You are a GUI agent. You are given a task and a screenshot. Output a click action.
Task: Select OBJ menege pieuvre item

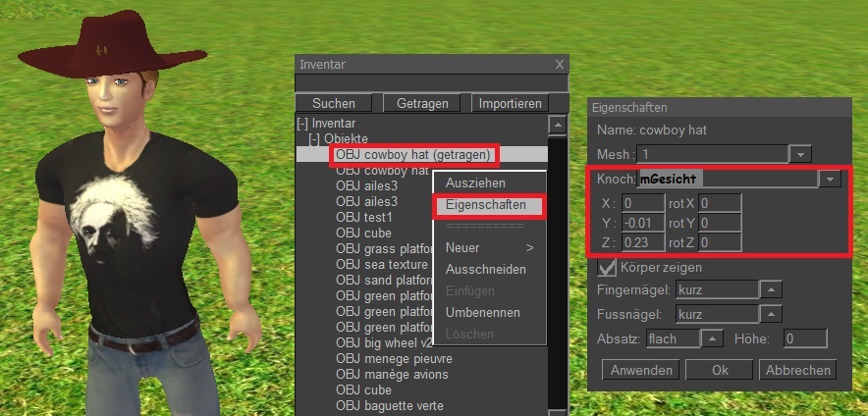(x=394, y=359)
